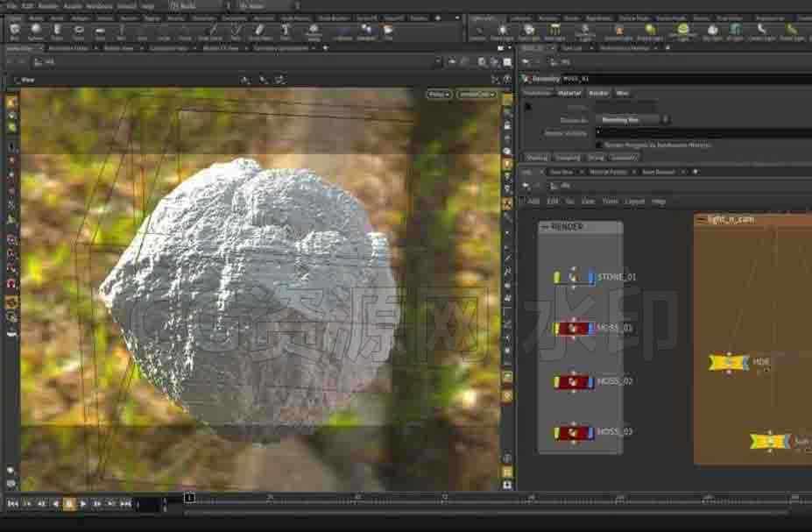Viewport: 812px width, 532px height.
Task: Add a Point Light from the shelf
Action: coord(501,32)
